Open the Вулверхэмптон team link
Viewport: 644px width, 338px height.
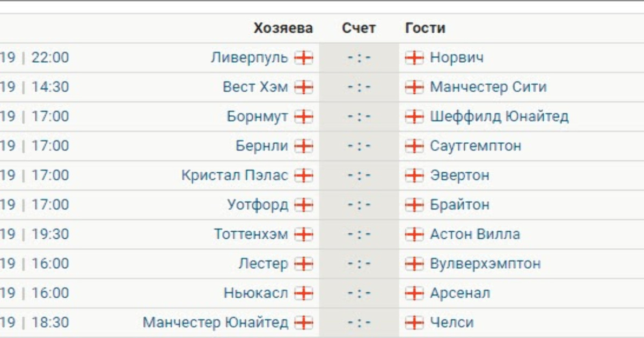(485, 264)
